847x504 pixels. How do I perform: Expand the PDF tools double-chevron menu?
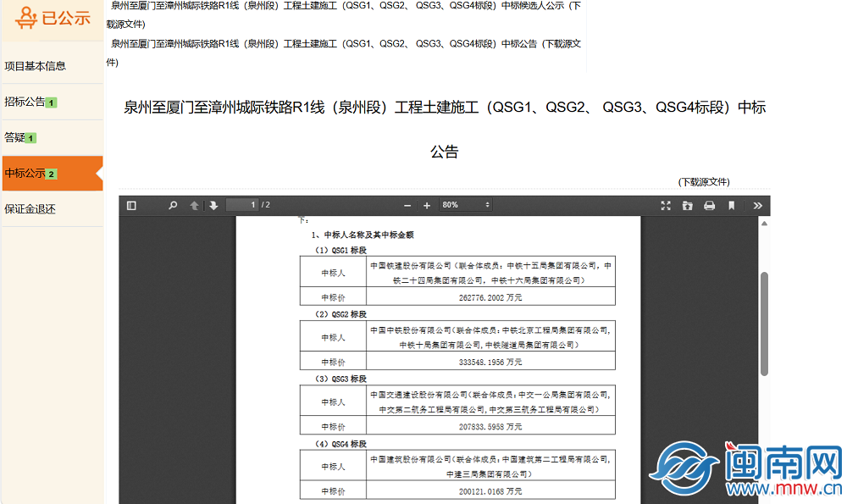coord(758,205)
